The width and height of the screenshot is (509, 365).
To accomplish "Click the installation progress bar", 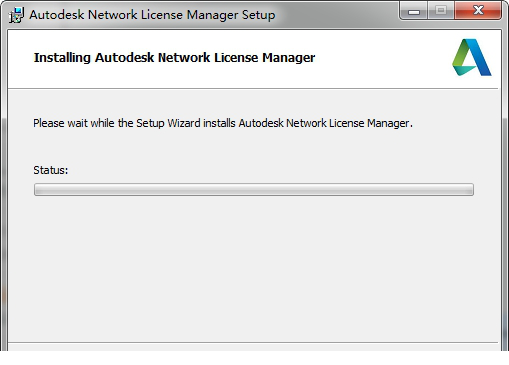I will (x=254, y=189).
